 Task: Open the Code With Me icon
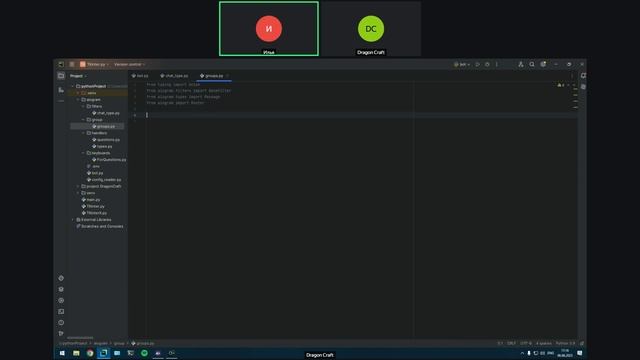(x=521, y=64)
